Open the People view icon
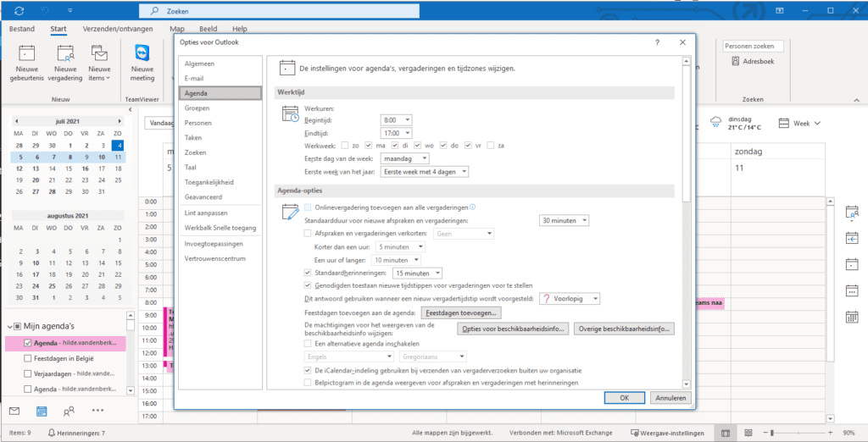868x442 pixels. click(70, 411)
